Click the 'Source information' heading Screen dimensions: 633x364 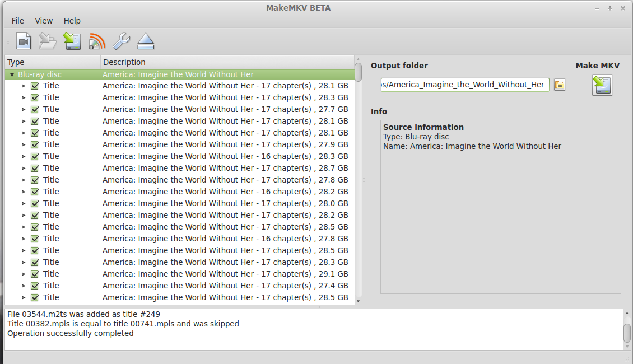pyautogui.click(x=423, y=127)
